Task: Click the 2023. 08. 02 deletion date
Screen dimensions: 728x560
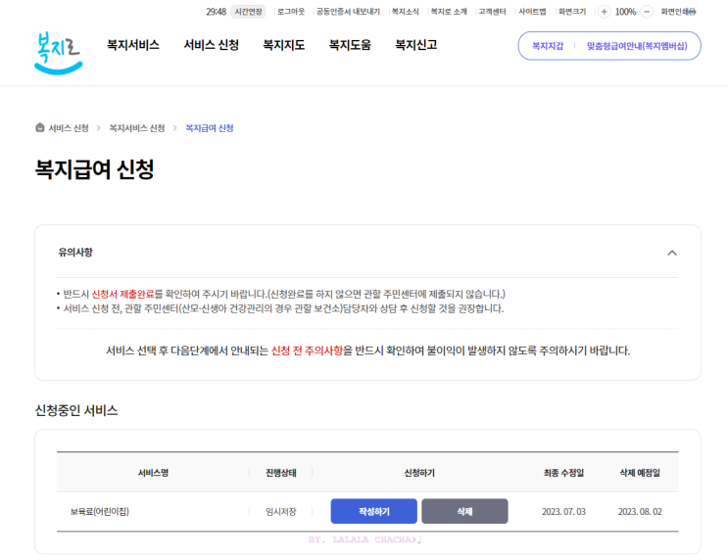Action: (x=640, y=511)
